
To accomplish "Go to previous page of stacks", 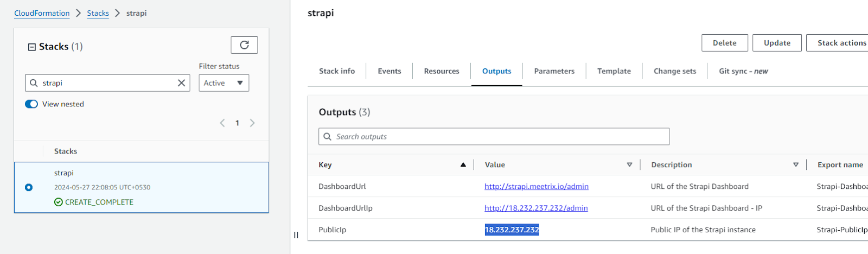I will coord(222,123).
